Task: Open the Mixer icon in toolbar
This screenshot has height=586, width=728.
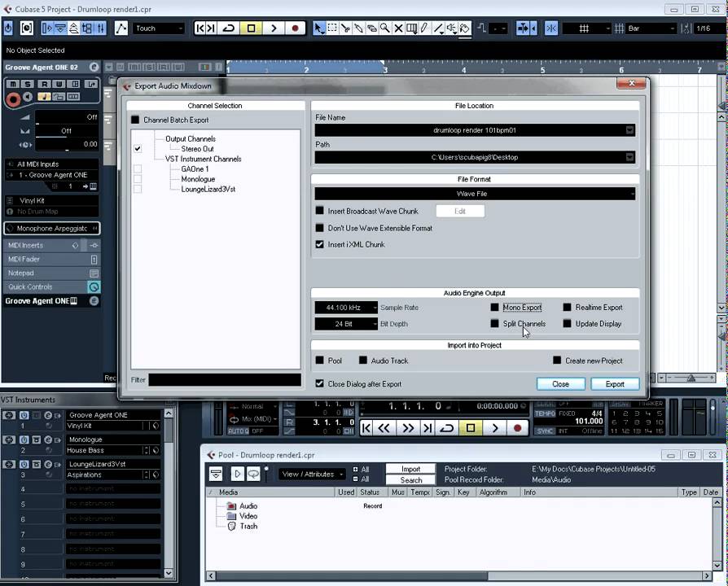Action: [100, 28]
